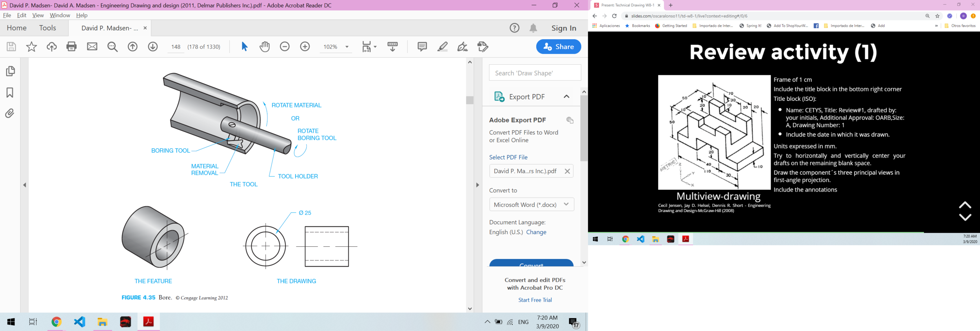Open Find text magnifier icon
The width and height of the screenshot is (980, 331).
tap(113, 47)
